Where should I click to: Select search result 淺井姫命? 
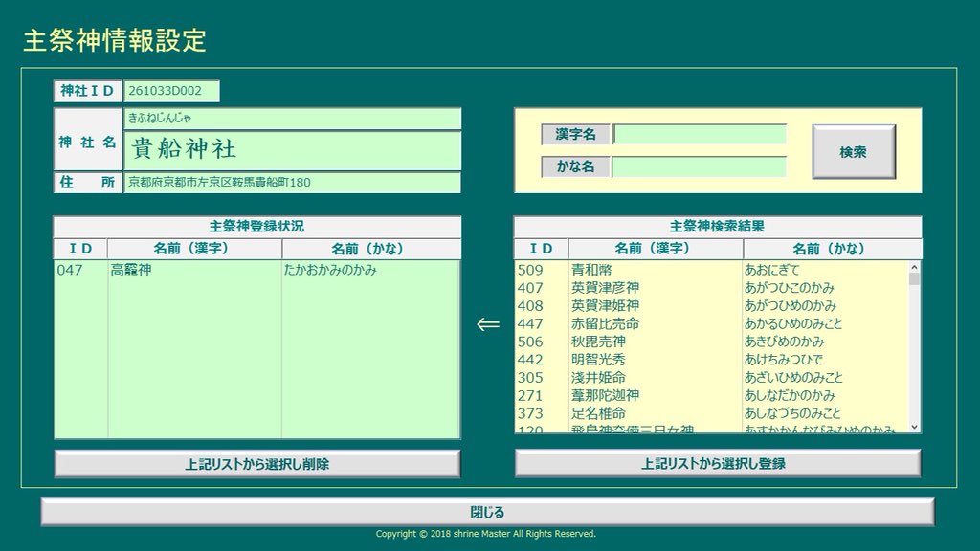click(x=598, y=378)
